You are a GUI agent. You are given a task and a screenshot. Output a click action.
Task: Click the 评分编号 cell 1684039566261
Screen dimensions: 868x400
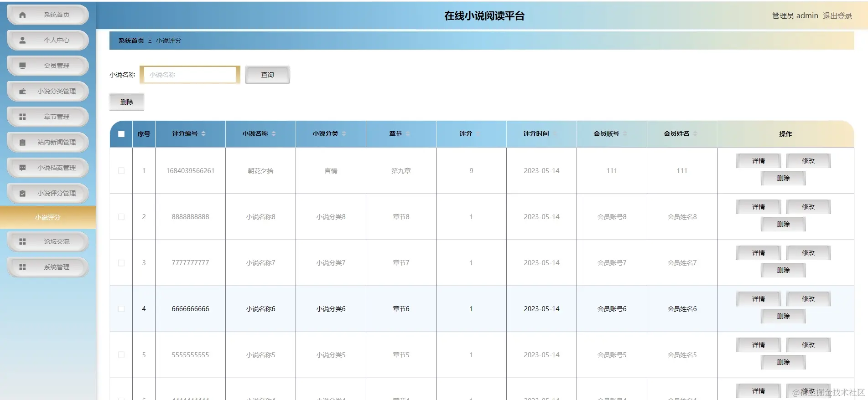click(x=190, y=171)
